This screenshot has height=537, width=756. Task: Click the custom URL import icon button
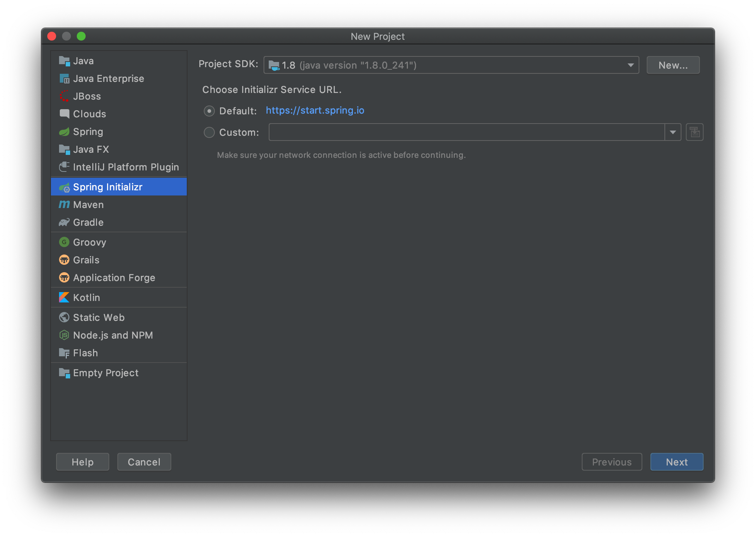coord(694,132)
